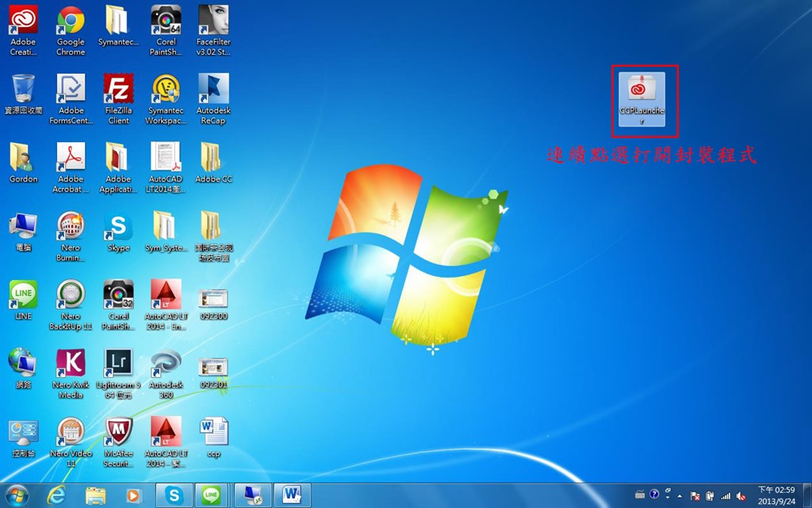The width and height of the screenshot is (812, 508).
Task: Click the input method keyboard icon
Action: pyautogui.click(x=640, y=495)
